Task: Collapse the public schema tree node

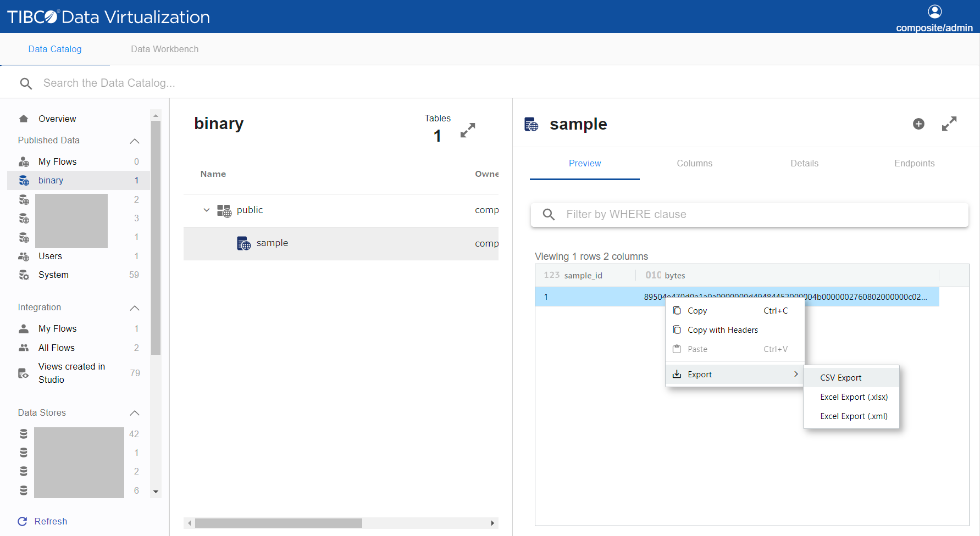Action: point(207,210)
